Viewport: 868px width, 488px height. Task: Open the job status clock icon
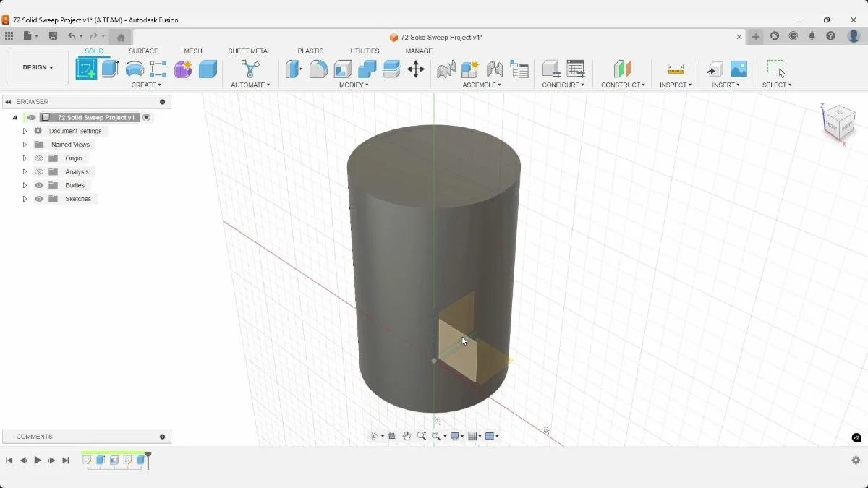click(793, 36)
